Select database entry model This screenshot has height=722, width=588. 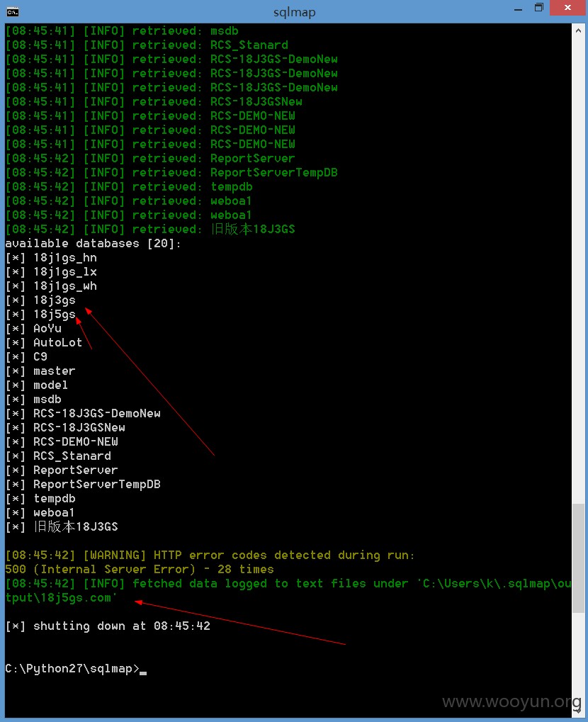(50, 385)
